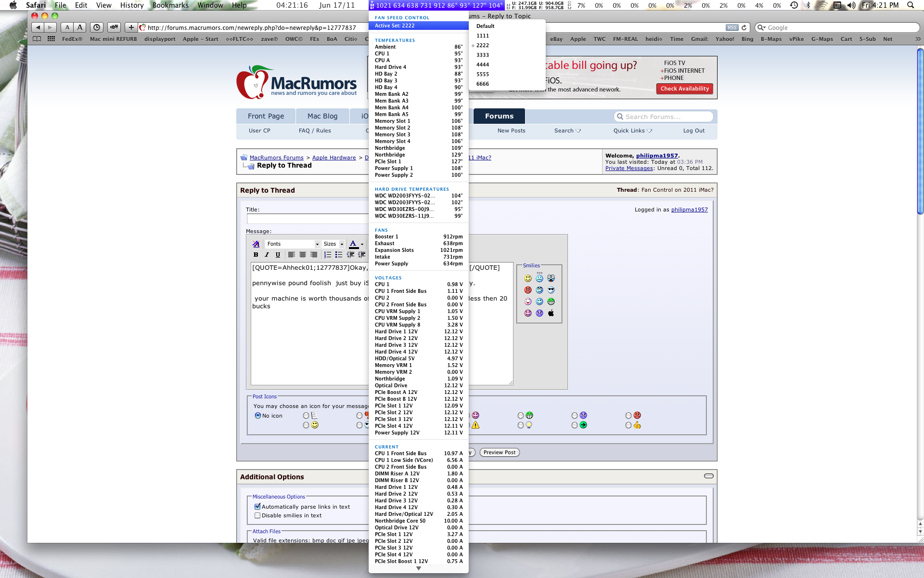
Task: Click the reload page arrow
Action: 744,28
